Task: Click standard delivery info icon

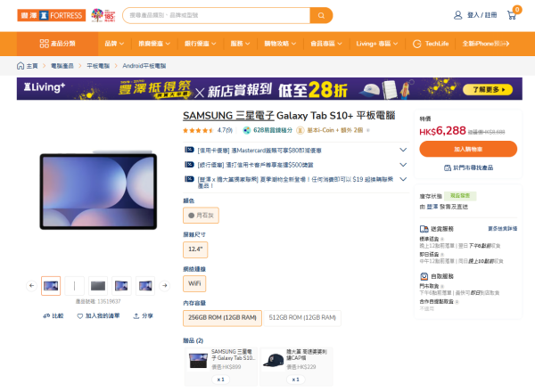Action: coord(442,239)
